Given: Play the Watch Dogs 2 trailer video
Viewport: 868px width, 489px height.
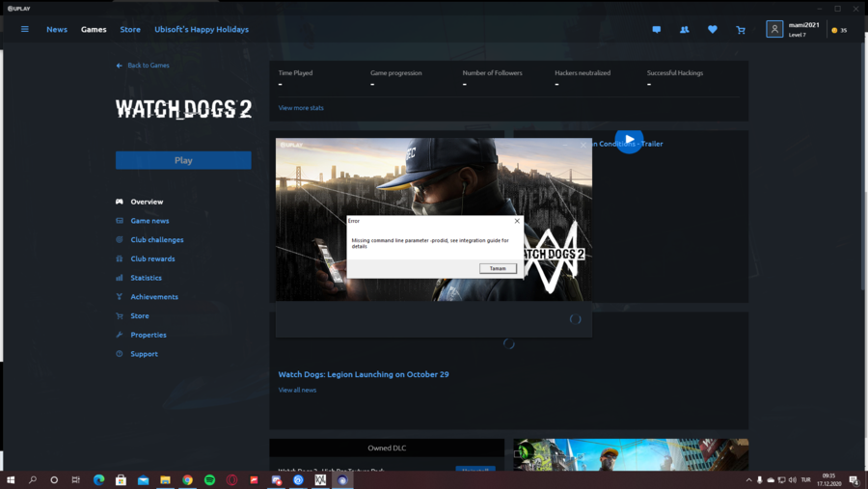Looking at the screenshot, I should tap(629, 140).
